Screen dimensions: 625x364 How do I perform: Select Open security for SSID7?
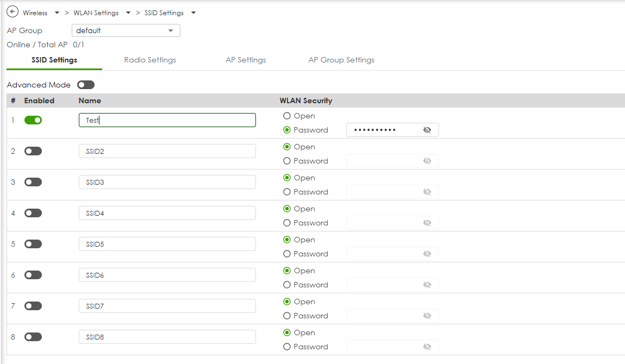(286, 302)
